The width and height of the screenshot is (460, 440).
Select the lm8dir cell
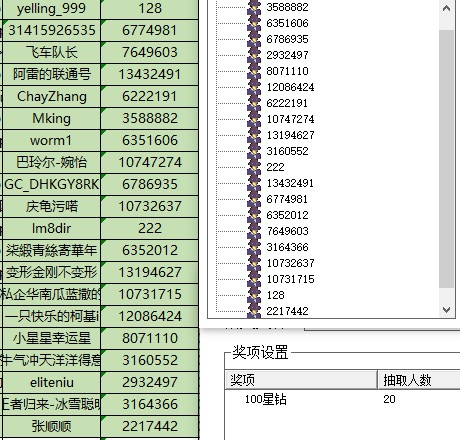pyautogui.click(x=51, y=228)
